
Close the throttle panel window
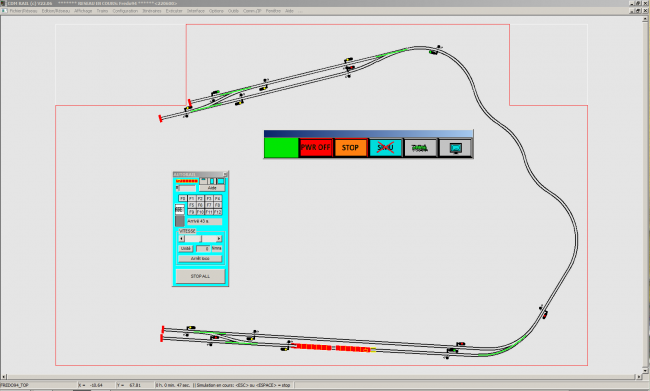click(x=225, y=174)
